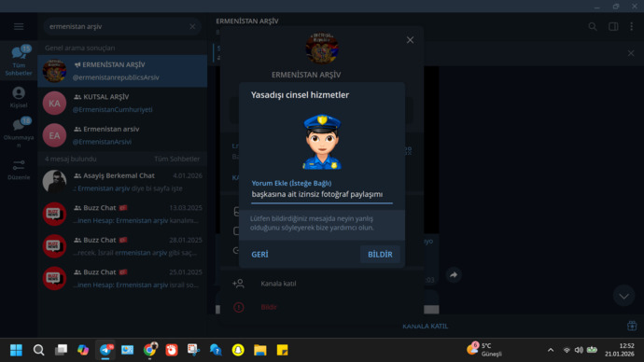The image size is (644, 362).
Task: Open the Get Help taskbar icon
Action: 216,350
